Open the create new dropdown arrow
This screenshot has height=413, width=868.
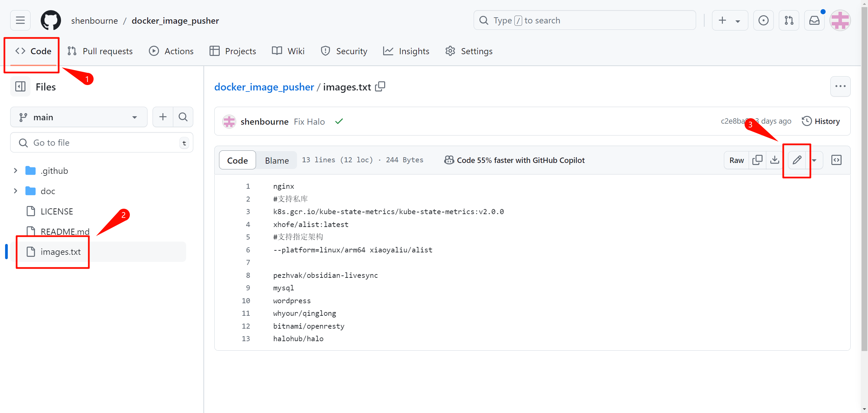click(x=737, y=21)
